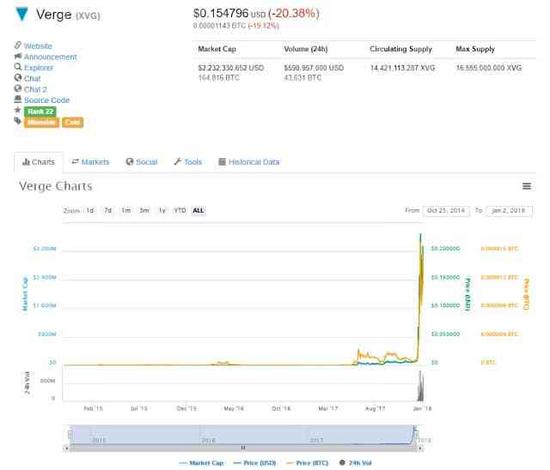This screenshot has height=470, width=550.
Task: Click the orange Mineable tag
Action: [x=41, y=122]
